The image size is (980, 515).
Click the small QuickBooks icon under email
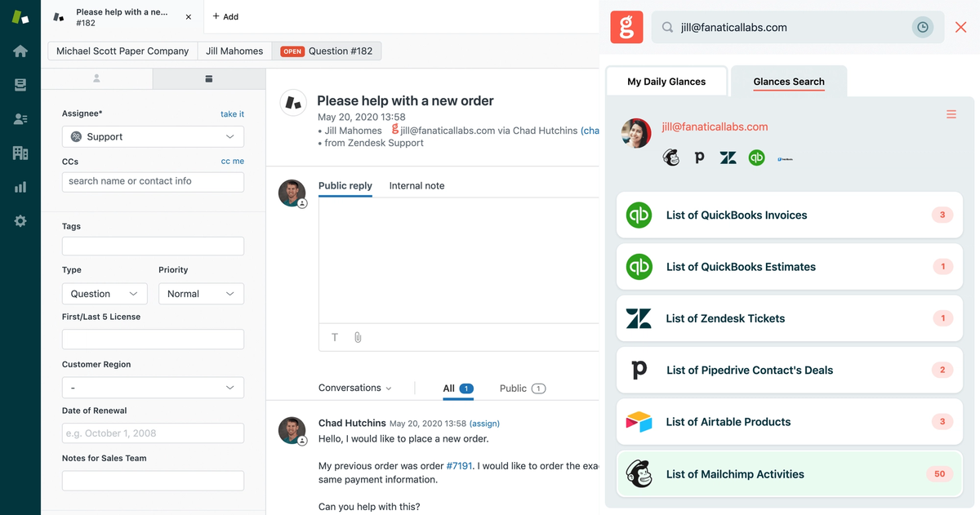[757, 158]
